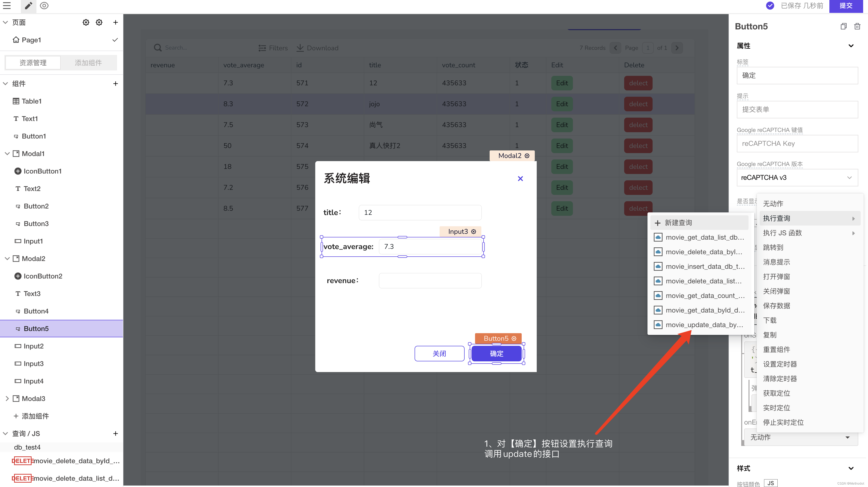Collapse the Modal1 tree node

7,154
